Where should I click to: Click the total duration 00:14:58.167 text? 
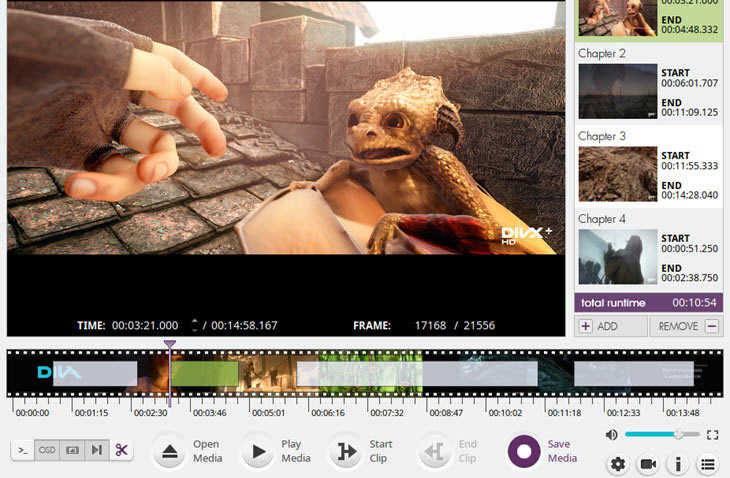point(244,325)
